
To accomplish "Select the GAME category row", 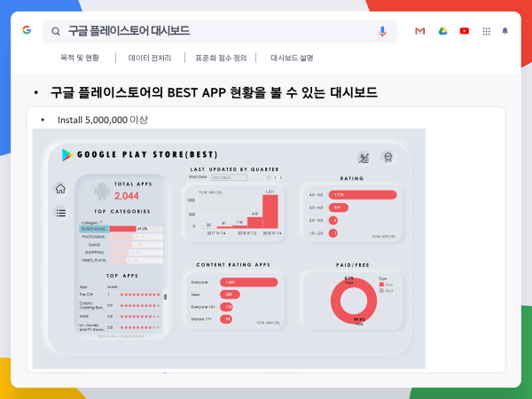I will pos(121,245).
